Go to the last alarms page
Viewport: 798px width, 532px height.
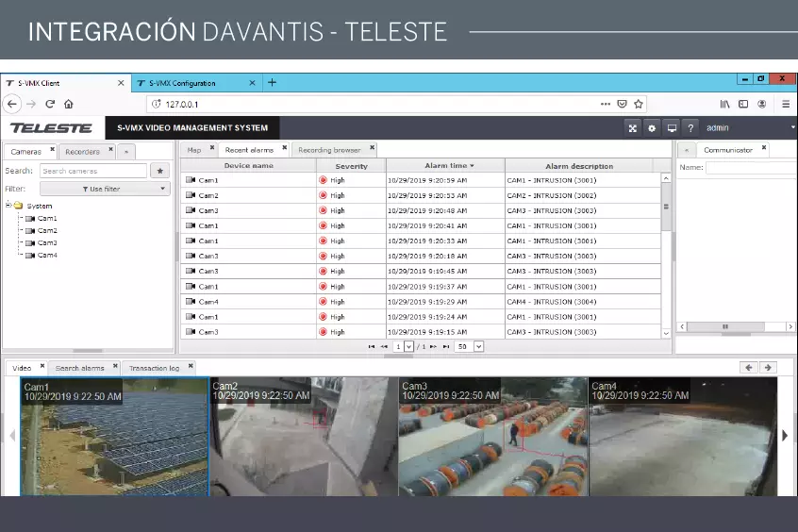pos(446,347)
